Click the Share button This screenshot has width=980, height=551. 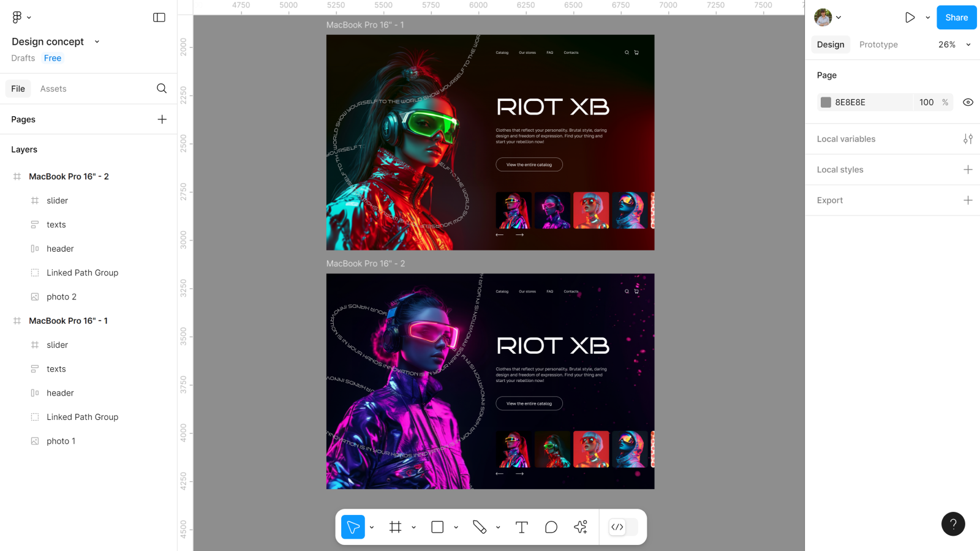tap(956, 18)
